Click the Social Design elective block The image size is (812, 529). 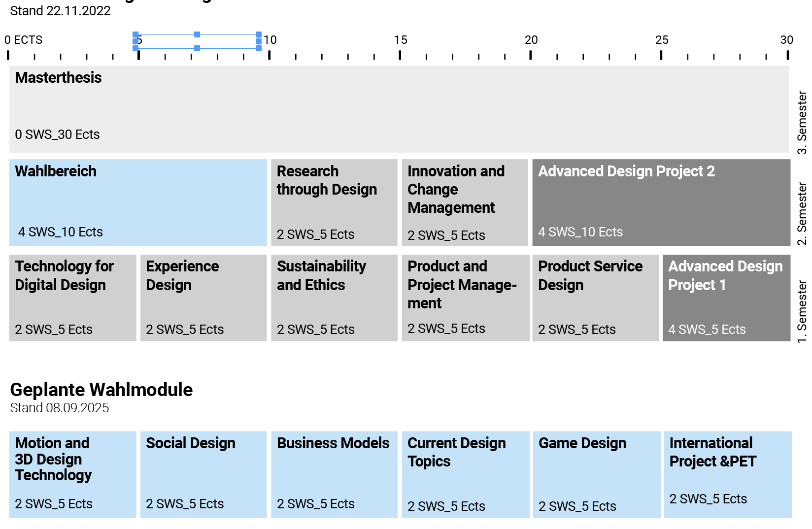tap(203, 474)
